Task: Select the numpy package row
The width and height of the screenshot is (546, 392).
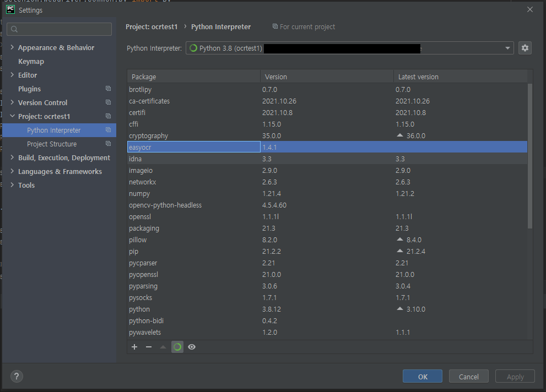Action: point(327,193)
